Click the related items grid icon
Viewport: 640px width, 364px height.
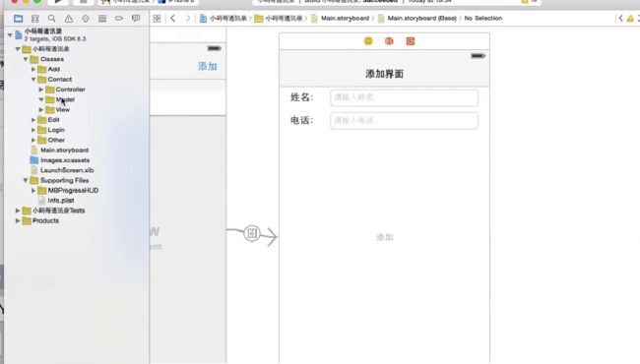tap(157, 19)
